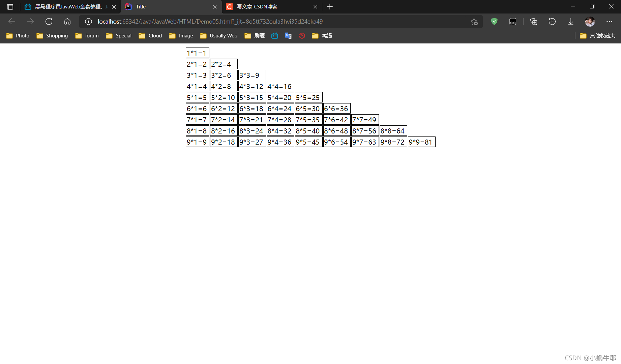This screenshot has height=364, width=621.
Task: Open the user profile avatar
Action: [x=590, y=22]
